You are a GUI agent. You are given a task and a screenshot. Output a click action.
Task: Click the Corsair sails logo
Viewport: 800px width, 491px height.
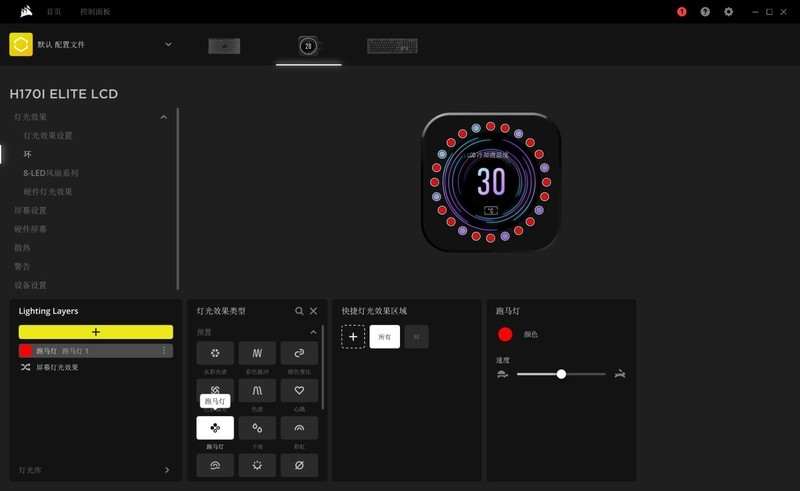[x=26, y=11]
